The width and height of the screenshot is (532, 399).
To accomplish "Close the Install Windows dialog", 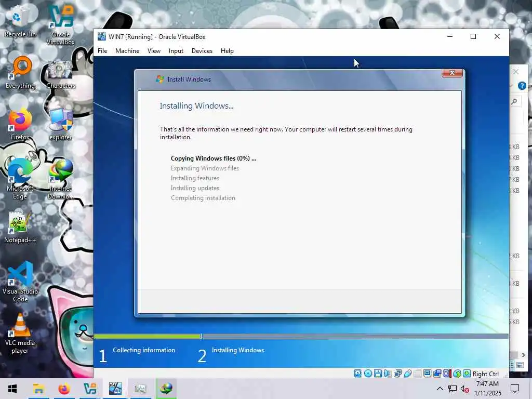I will pos(452,73).
